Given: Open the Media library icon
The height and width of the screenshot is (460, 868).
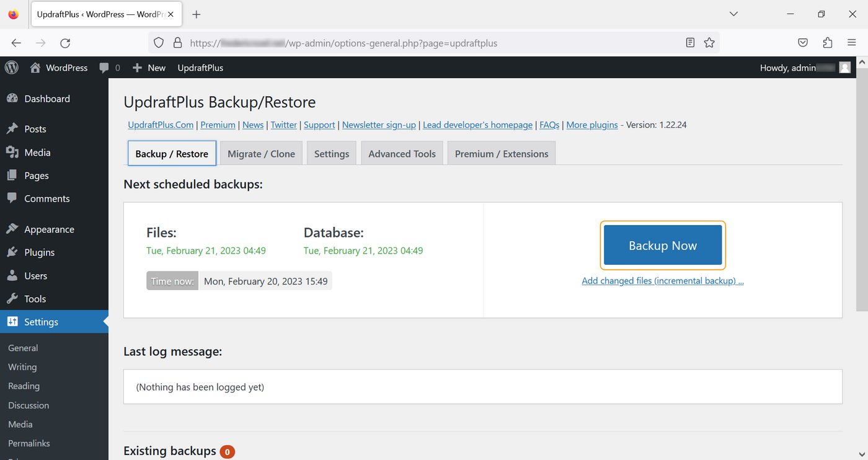Looking at the screenshot, I should click(14, 152).
